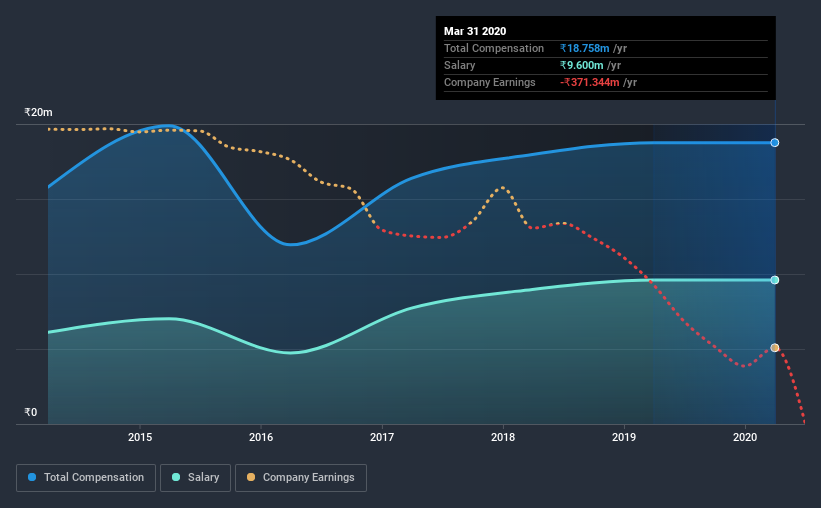The width and height of the screenshot is (821, 508).
Task: Click the 2020 x-axis label
Action: [x=745, y=437]
